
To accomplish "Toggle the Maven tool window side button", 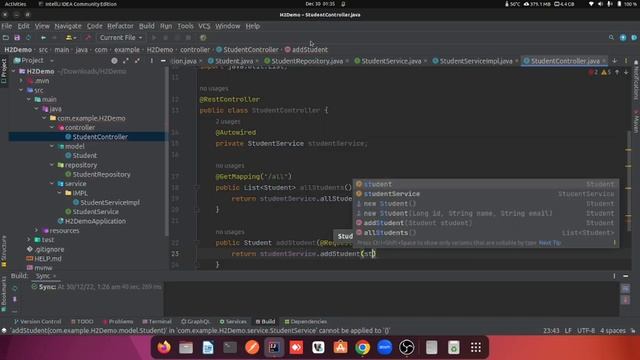I will [x=636, y=121].
